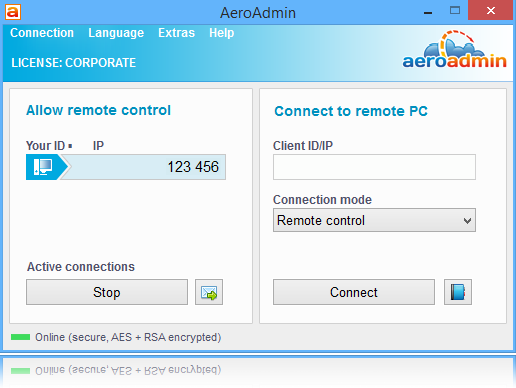Switch to Your ID display

tap(46, 146)
